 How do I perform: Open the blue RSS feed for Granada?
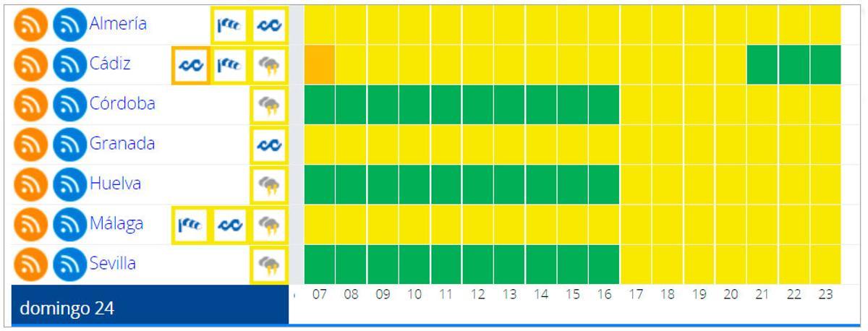[70, 145]
